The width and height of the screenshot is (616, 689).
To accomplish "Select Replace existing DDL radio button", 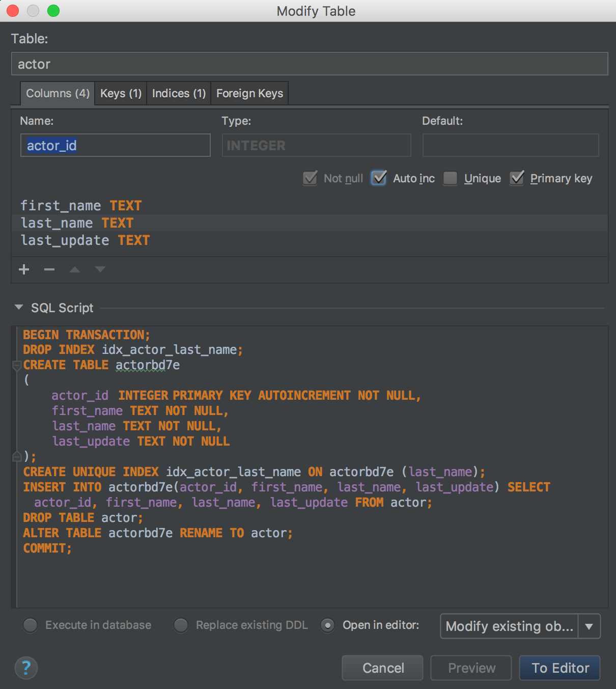I will click(181, 625).
